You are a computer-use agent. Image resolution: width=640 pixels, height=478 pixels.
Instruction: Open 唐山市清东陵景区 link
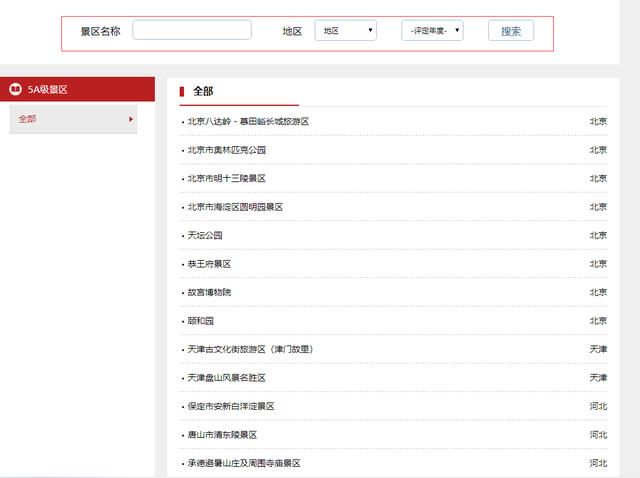(222, 435)
